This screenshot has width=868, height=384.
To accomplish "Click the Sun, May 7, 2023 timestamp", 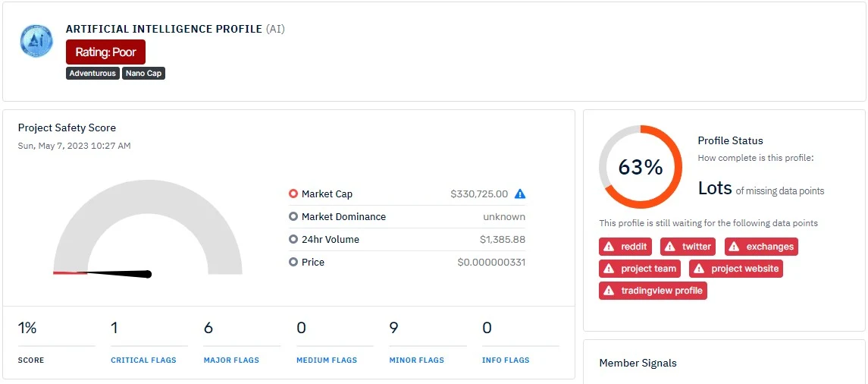I will 74,146.
